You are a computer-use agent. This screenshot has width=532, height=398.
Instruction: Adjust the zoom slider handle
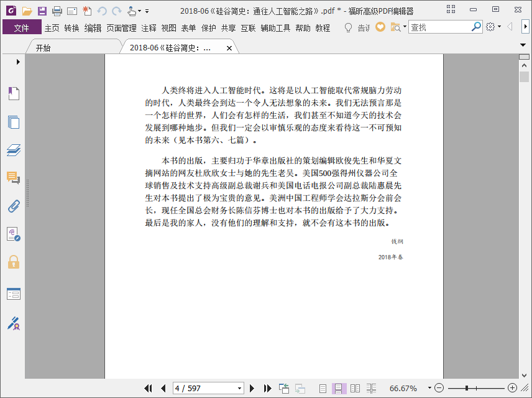pos(467,388)
